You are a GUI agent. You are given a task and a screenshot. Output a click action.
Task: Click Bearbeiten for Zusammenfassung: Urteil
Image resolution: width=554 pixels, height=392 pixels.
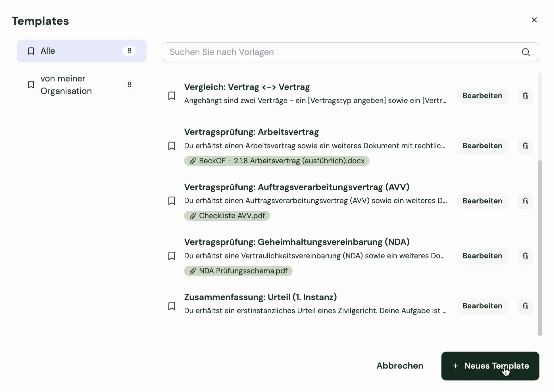482,306
